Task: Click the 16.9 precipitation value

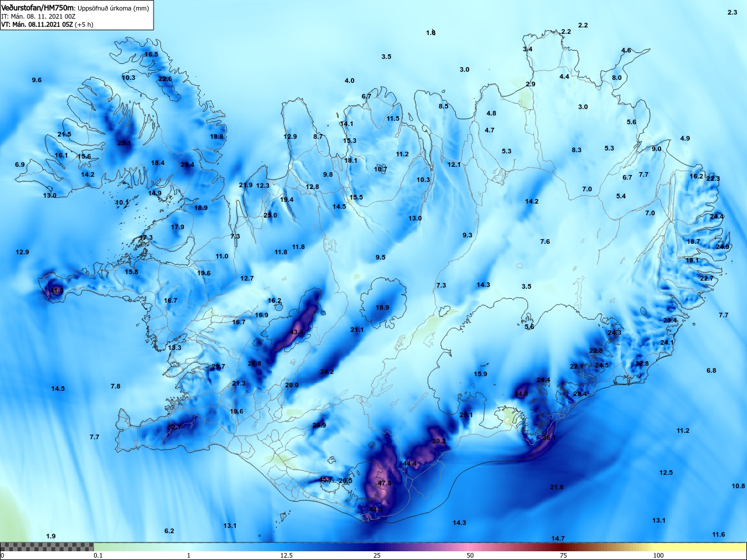Action: (261, 316)
